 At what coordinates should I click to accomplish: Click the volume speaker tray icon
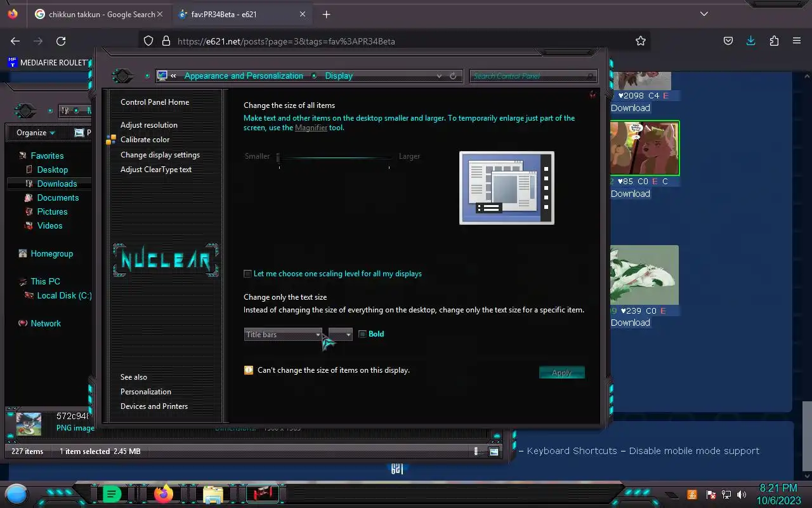[742, 495]
